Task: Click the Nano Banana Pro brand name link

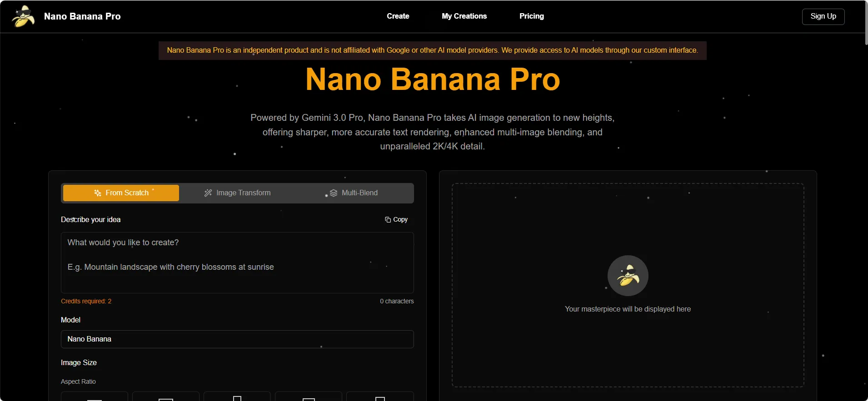Action: 82,17
